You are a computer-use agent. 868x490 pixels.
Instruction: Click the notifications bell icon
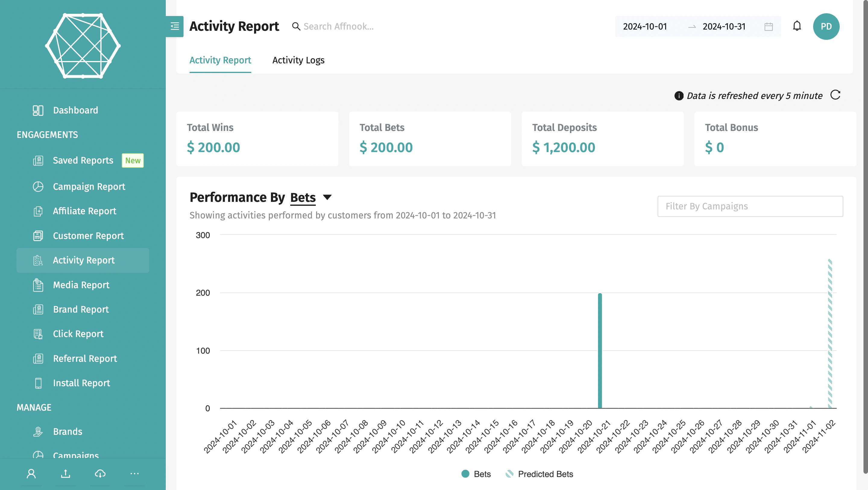[x=797, y=26]
